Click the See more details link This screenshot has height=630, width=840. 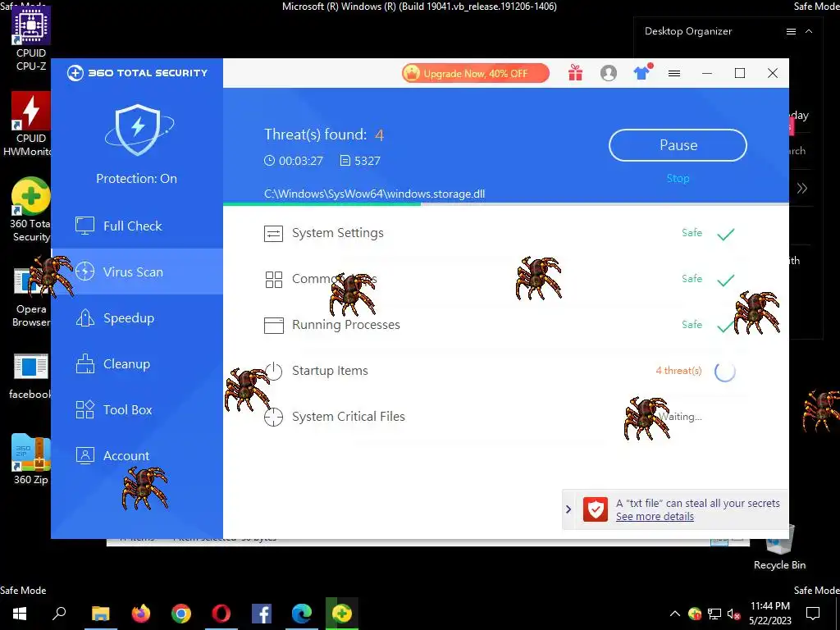click(655, 517)
